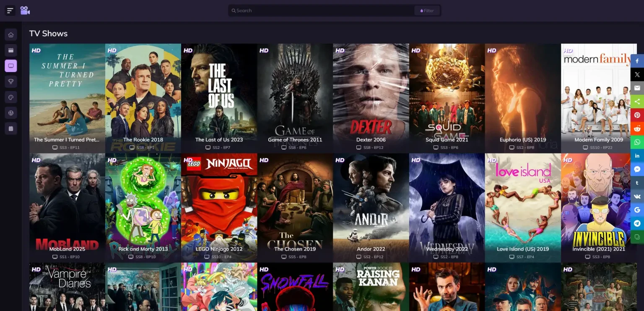Open Rick and Morty 2013 poster
The height and width of the screenshot is (311, 644).
coord(143,207)
